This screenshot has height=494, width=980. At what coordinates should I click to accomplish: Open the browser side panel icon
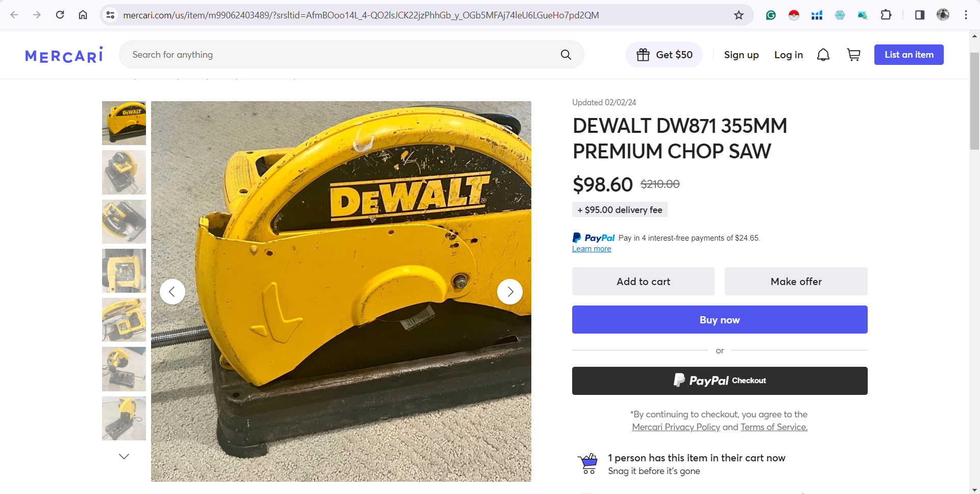pyautogui.click(x=920, y=15)
